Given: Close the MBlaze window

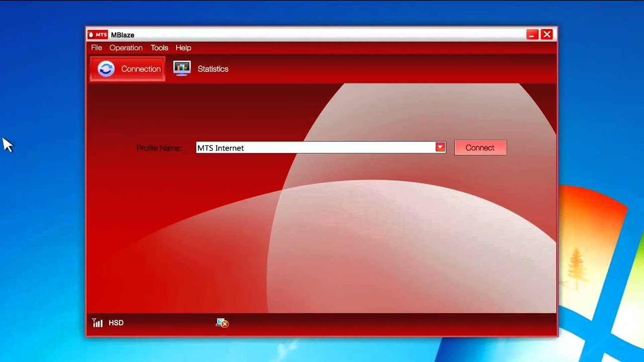Looking at the screenshot, I should click(547, 34).
